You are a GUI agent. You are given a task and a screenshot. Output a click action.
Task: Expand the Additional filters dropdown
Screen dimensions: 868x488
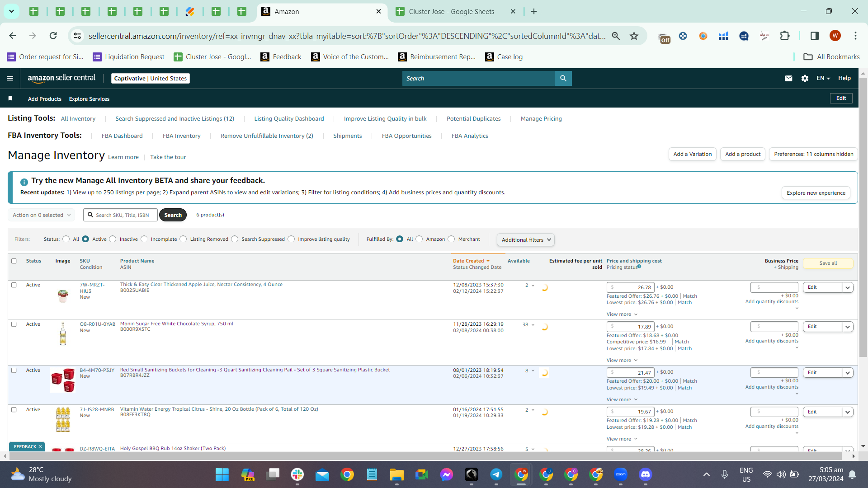tap(526, 239)
